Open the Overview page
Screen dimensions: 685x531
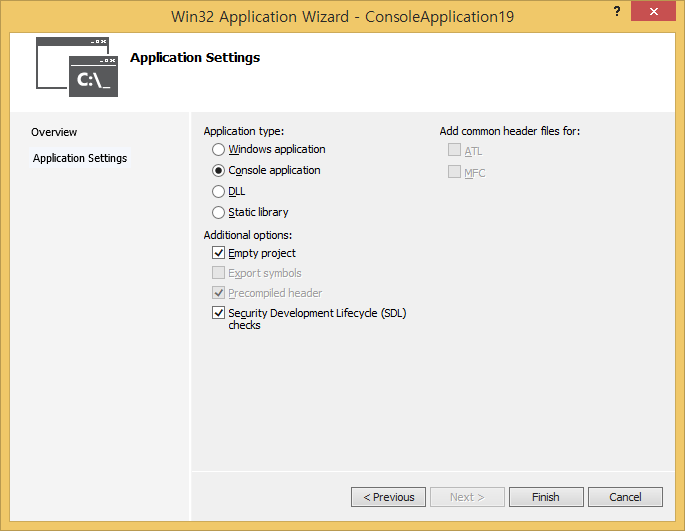point(54,132)
